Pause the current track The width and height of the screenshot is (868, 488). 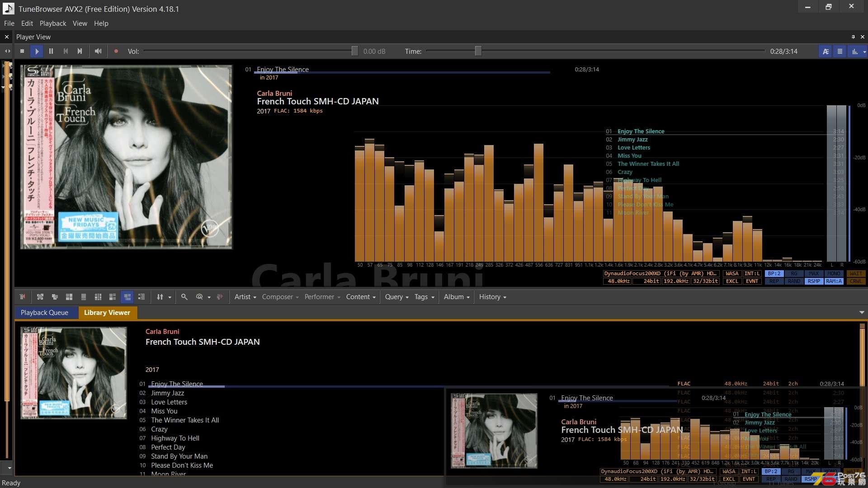51,52
